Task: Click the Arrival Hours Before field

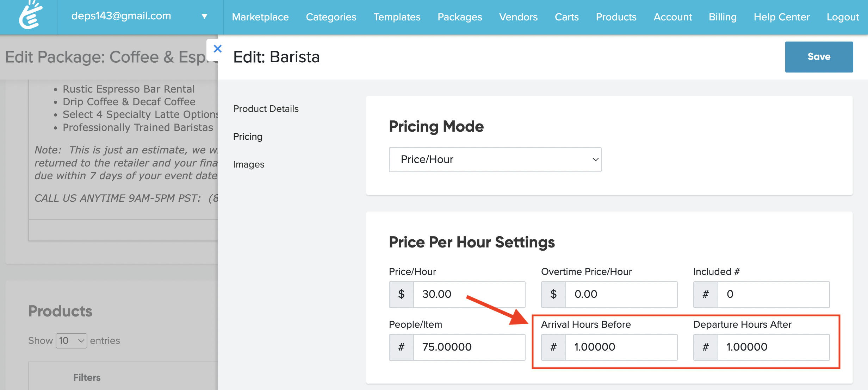Action: pos(621,347)
